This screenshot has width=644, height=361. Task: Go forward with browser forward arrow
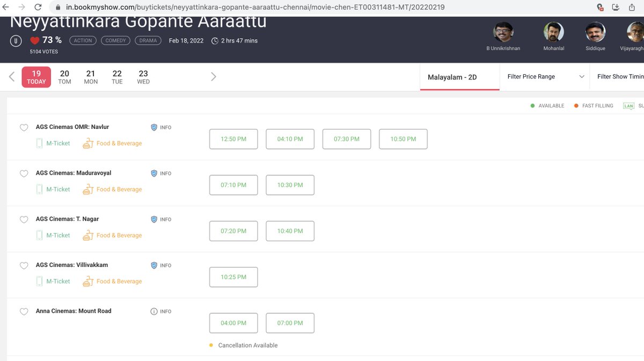pos(21,8)
